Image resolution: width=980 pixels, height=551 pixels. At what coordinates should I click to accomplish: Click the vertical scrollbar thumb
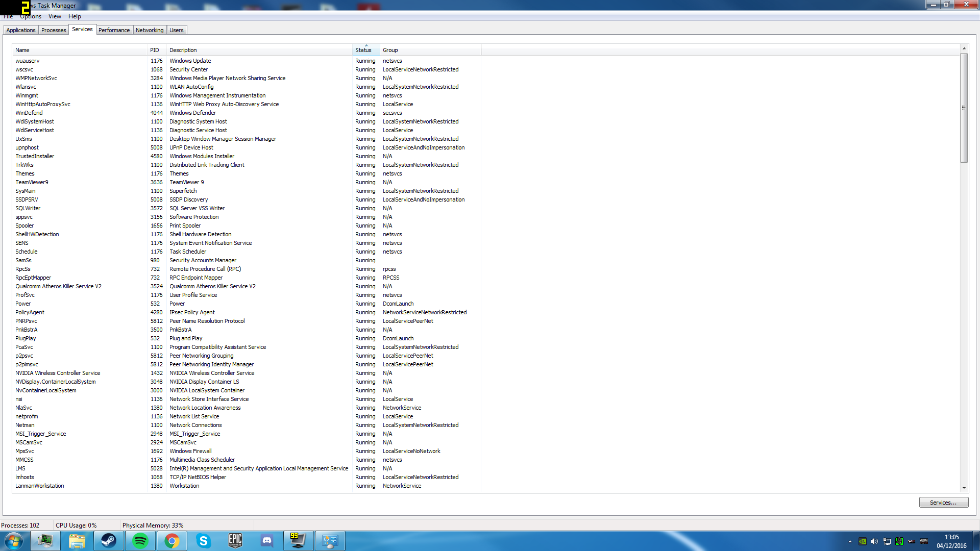pos(964,108)
